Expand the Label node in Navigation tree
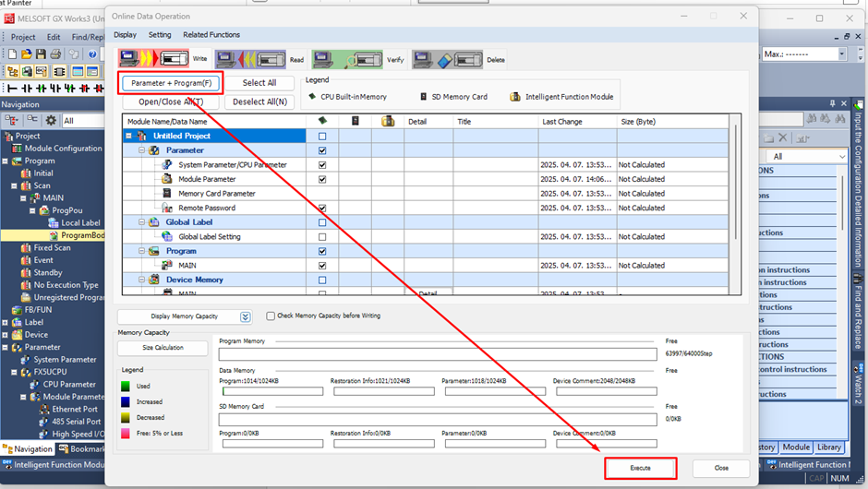 [5, 322]
